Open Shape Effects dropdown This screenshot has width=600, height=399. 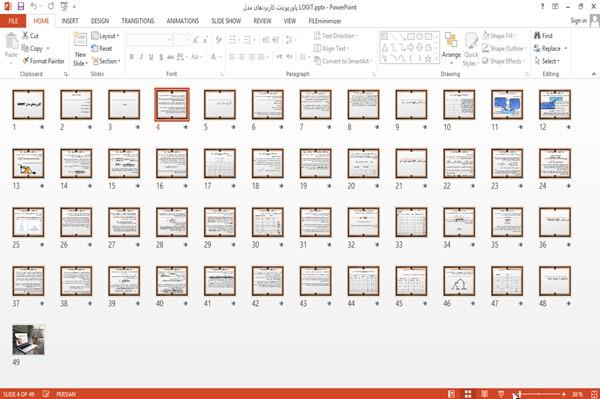coord(504,61)
